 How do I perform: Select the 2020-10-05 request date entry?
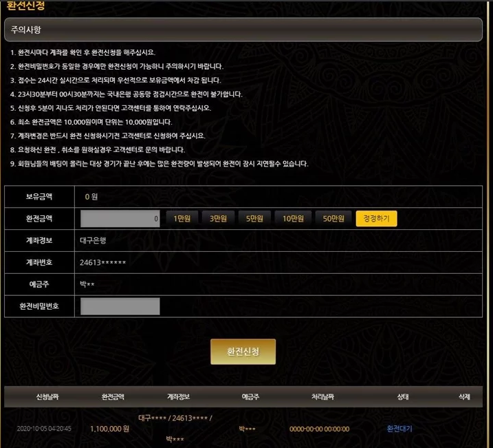point(44,428)
